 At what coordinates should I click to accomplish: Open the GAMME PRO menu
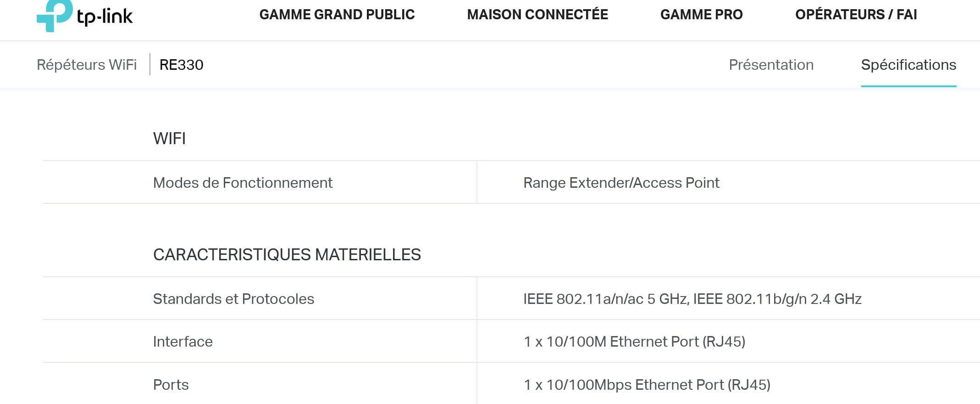pos(702,15)
